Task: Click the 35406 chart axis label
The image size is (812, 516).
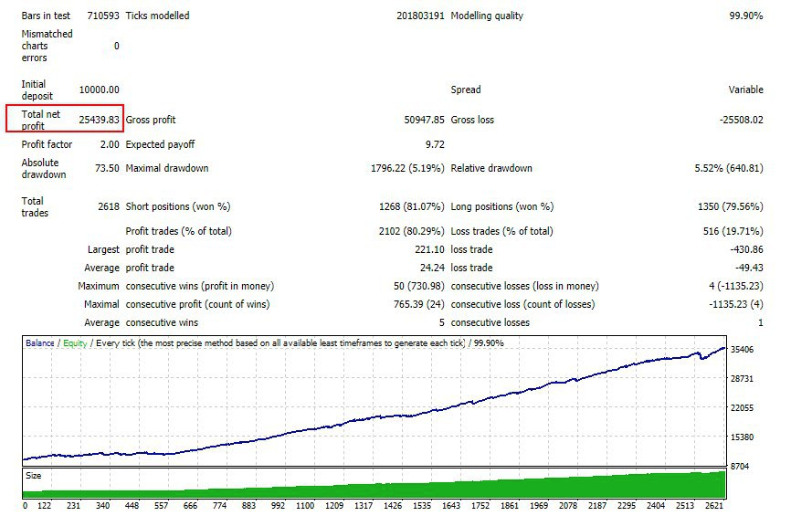Action: tap(742, 350)
